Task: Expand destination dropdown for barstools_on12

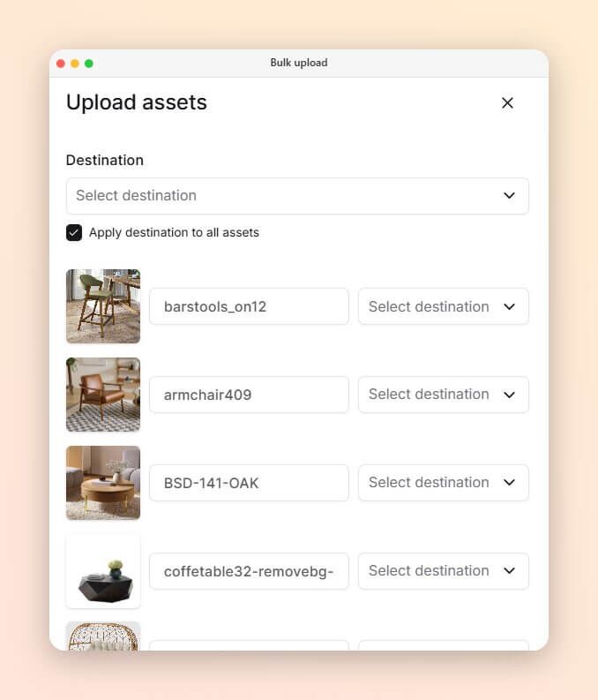Action: [x=444, y=306]
